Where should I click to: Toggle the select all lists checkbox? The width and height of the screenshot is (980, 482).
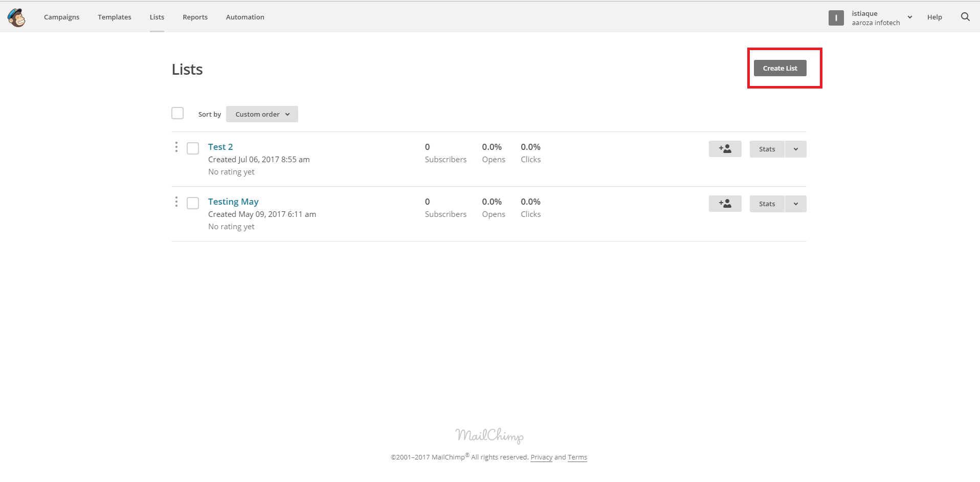[x=177, y=113]
